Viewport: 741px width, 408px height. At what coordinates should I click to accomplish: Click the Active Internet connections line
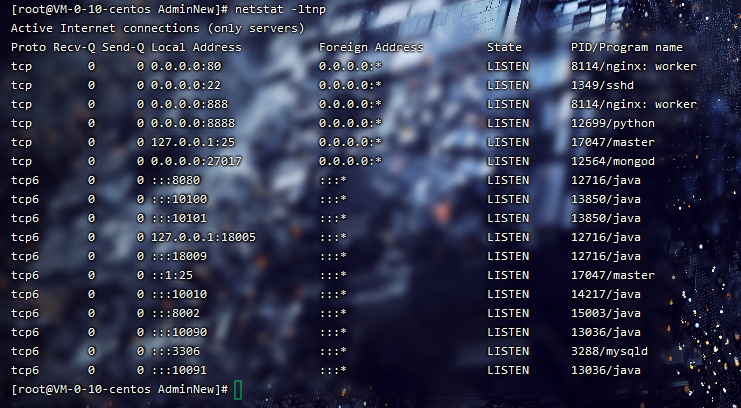coord(157,28)
